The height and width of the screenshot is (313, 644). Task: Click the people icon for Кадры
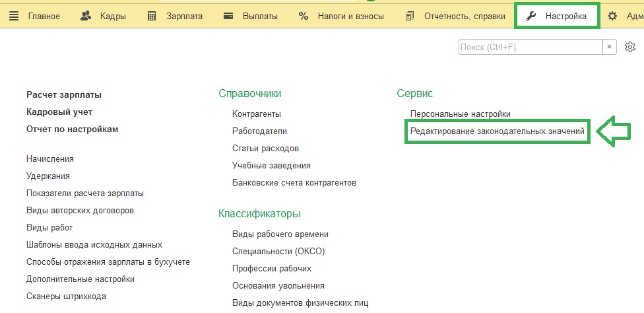[x=85, y=16]
